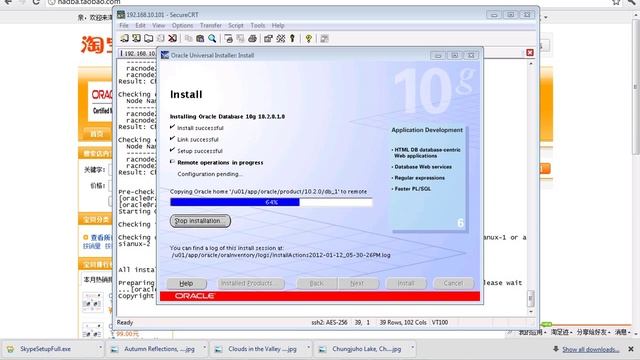
Task: Click the grayed Reconnect toolbar icon
Action: pyautogui.click(x=161, y=38)
